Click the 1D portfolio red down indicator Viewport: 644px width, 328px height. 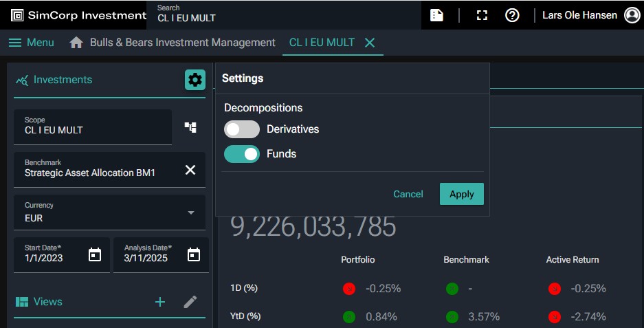click(349, 289)
